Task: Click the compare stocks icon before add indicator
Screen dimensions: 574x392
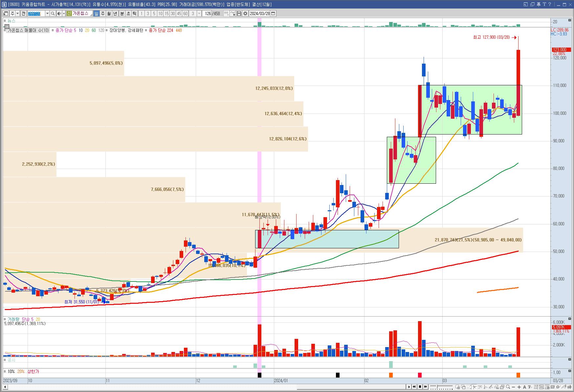Action: pos(226,13)
